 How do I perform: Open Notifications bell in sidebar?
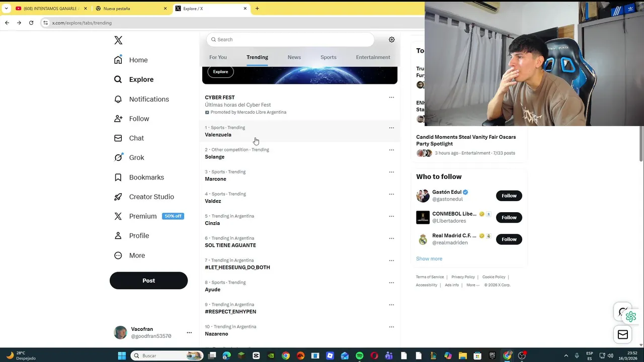click(141, 99)
